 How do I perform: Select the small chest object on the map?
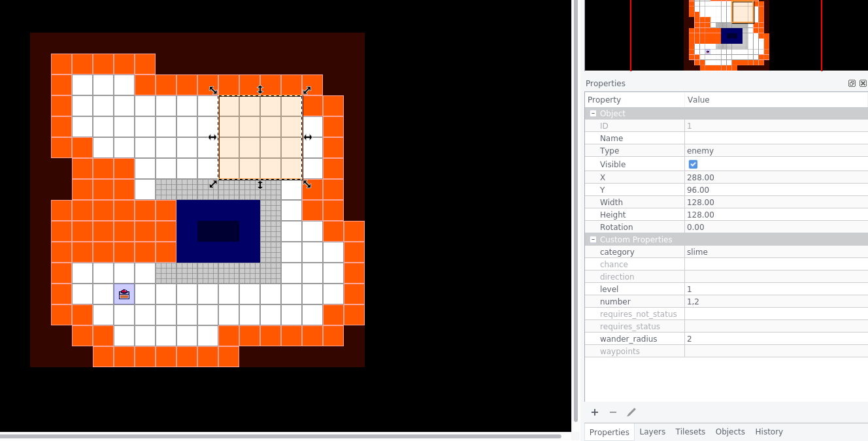pos(124,294)
